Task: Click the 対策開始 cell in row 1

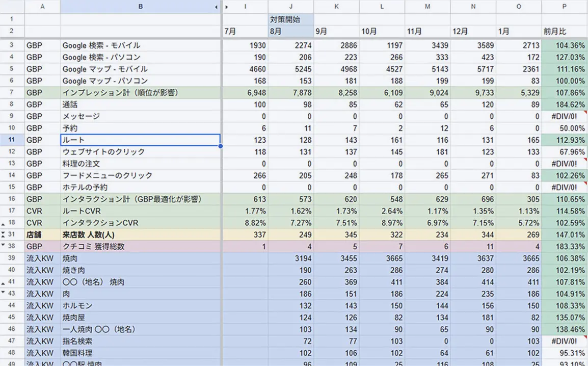Action: tap(290, 19)
